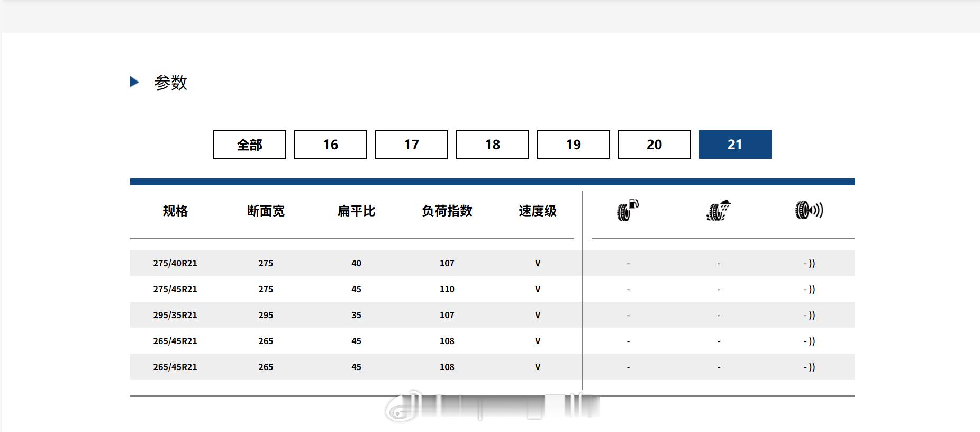Image resolution: width=980 pixels, height=432 pixels.
Task: Click load index 107 in 295/35R21 row
Action: pyautogui.click(x=447, y=315)
